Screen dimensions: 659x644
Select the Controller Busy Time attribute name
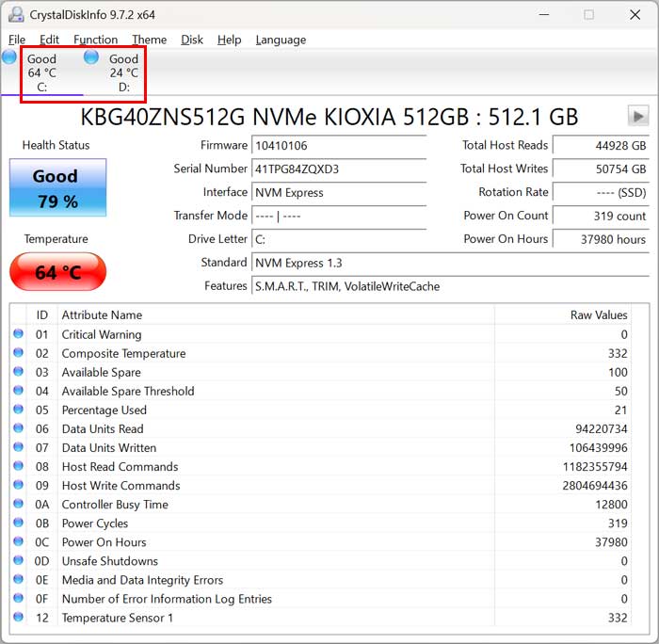115,505
